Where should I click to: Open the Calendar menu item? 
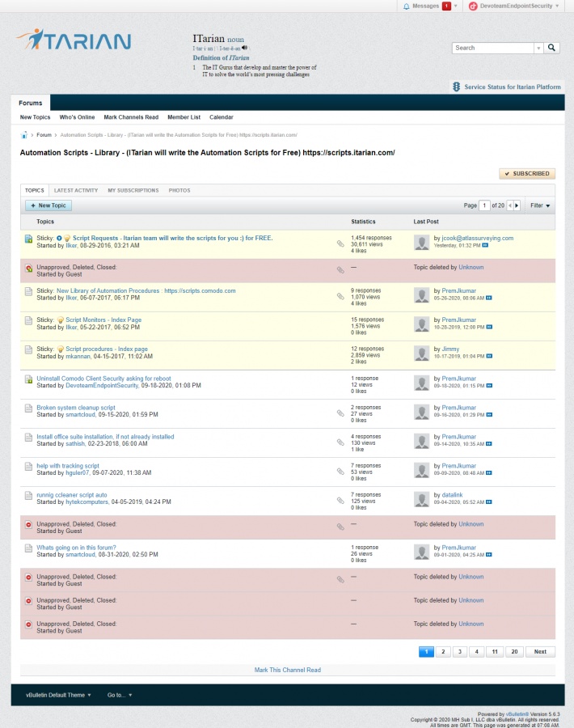pos(221,117)
